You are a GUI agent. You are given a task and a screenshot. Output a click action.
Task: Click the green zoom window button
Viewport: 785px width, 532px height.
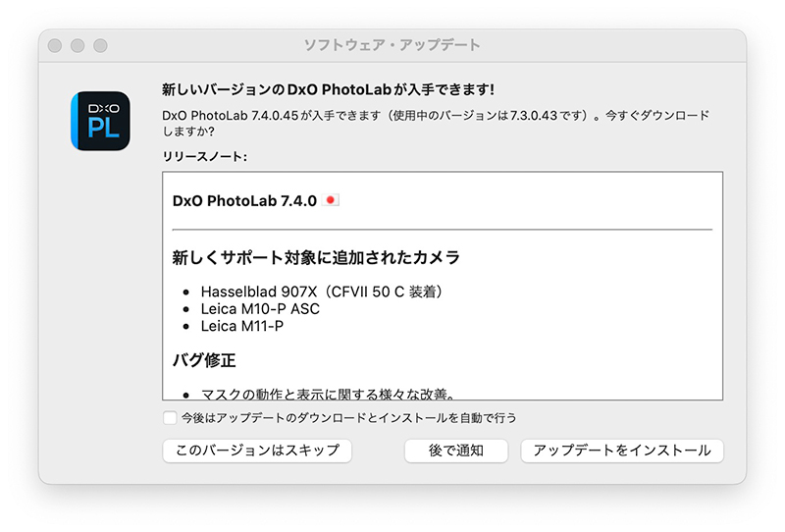(100, 45)
